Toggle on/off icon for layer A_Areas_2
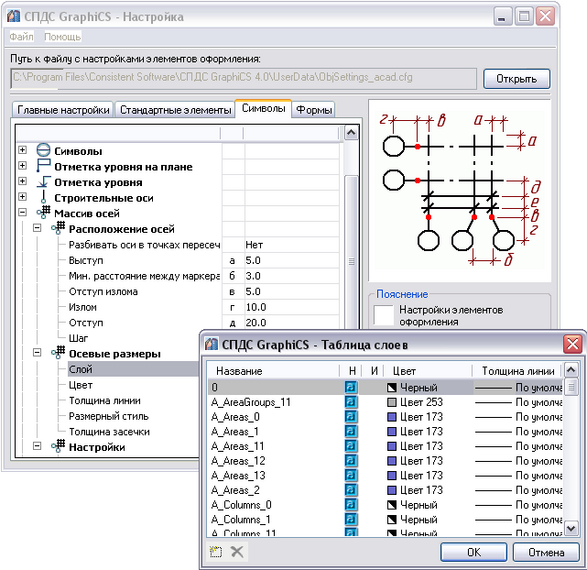Screen dimensions: 587x570 [x=351, y=490]
